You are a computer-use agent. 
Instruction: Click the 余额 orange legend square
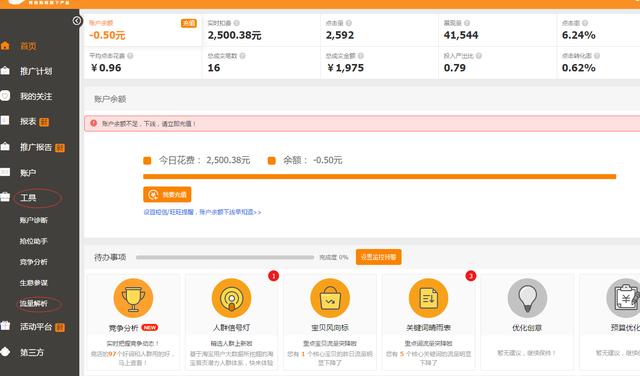[x=271, y=161]
